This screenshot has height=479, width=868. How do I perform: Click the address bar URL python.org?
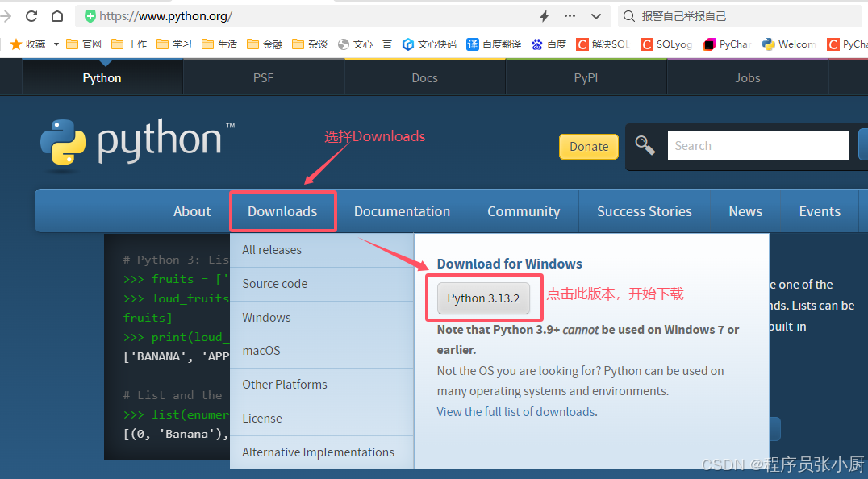165,16
